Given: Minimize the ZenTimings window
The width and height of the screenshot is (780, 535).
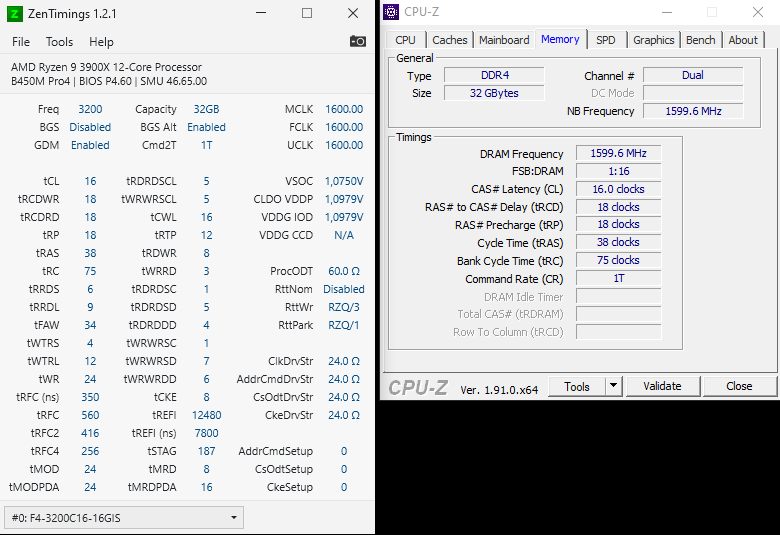Looking at the screenshot, I should coord(261,13).
